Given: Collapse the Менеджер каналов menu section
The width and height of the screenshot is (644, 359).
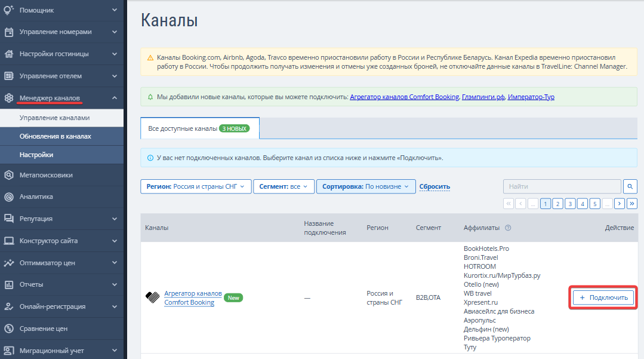Looking at the screenshot, I should coord(114,98).
